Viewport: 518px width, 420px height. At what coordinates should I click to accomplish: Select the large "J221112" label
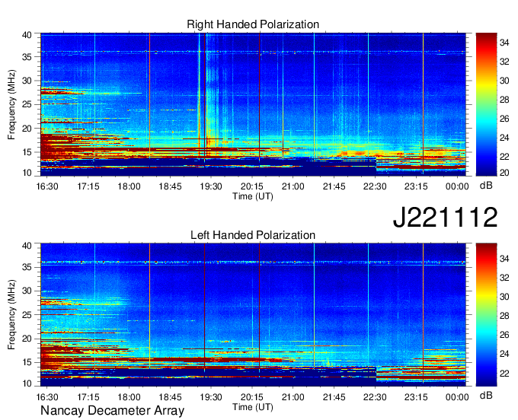click(445, 218)
